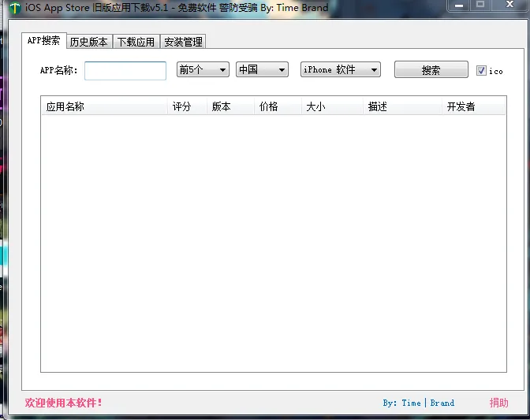Toggle the ico checkbox
This screenshot has height=420, width=530.
[481, 71]
